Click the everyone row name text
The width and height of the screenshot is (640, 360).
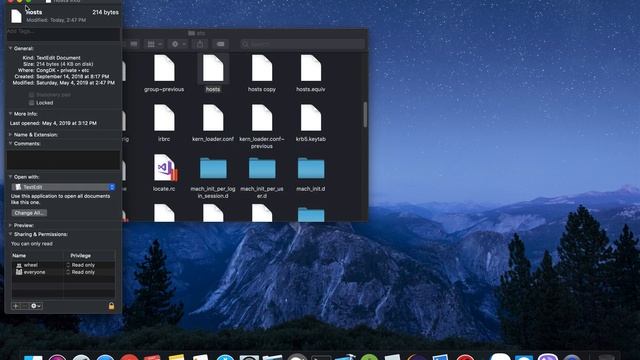point(34,272)
